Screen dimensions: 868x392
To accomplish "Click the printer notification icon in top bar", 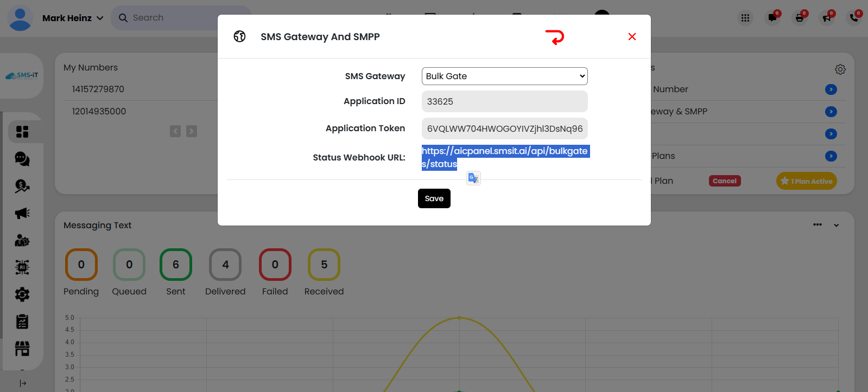I will [x=800, y=18].
